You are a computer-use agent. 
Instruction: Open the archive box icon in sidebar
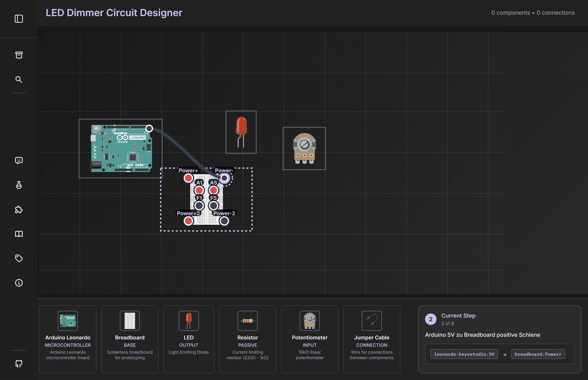19,55
